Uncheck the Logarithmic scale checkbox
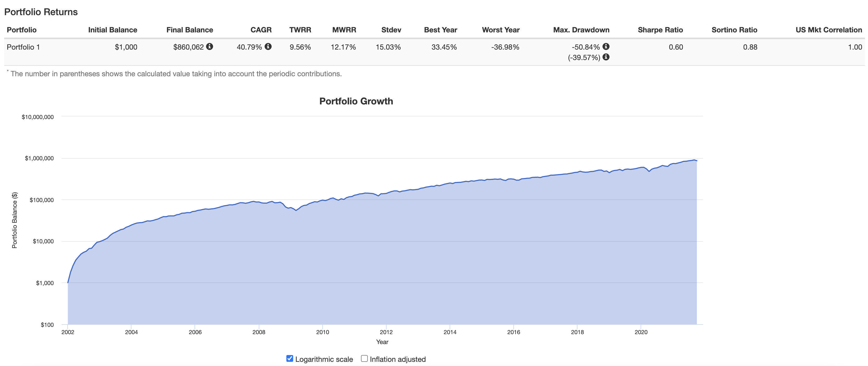This screenshot has width=868, height=366. pos(290,358)
